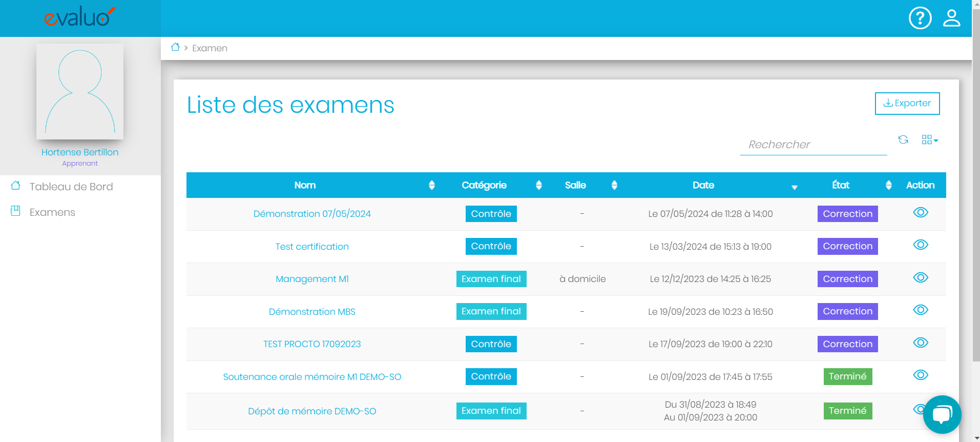This screenshot has width=980, height=442.
Task: Open the live chat bubble
Action: pyautogui.click(x=942, y=414)
